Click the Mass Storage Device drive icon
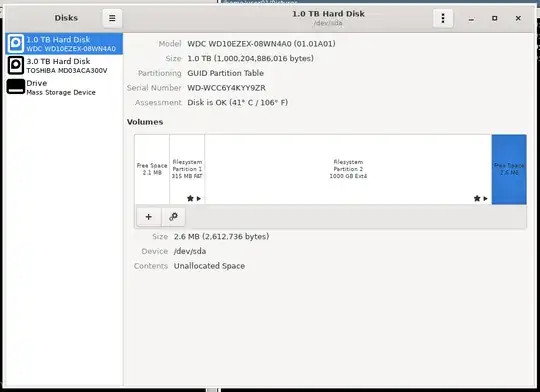This screenshot has height=392, width=540. click(15, 86)
